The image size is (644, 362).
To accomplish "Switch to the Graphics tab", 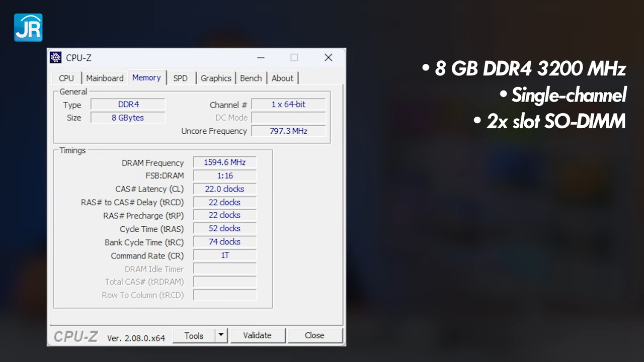I will (216, 78).
